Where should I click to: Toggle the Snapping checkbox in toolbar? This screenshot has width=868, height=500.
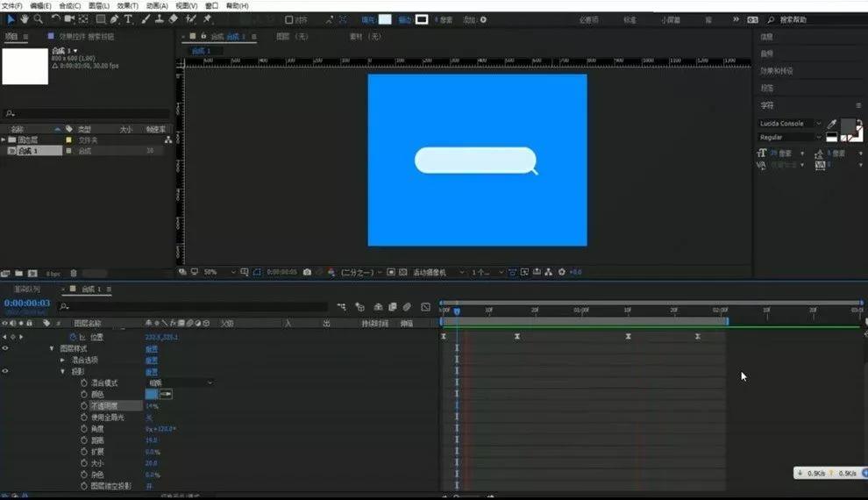288,20
